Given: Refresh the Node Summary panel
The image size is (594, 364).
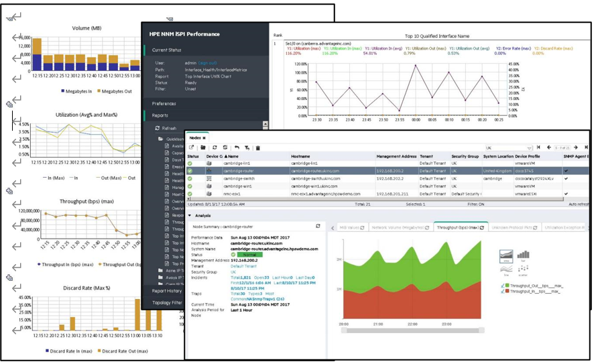Looking at the screenshot, I should [x=318, y=226].
